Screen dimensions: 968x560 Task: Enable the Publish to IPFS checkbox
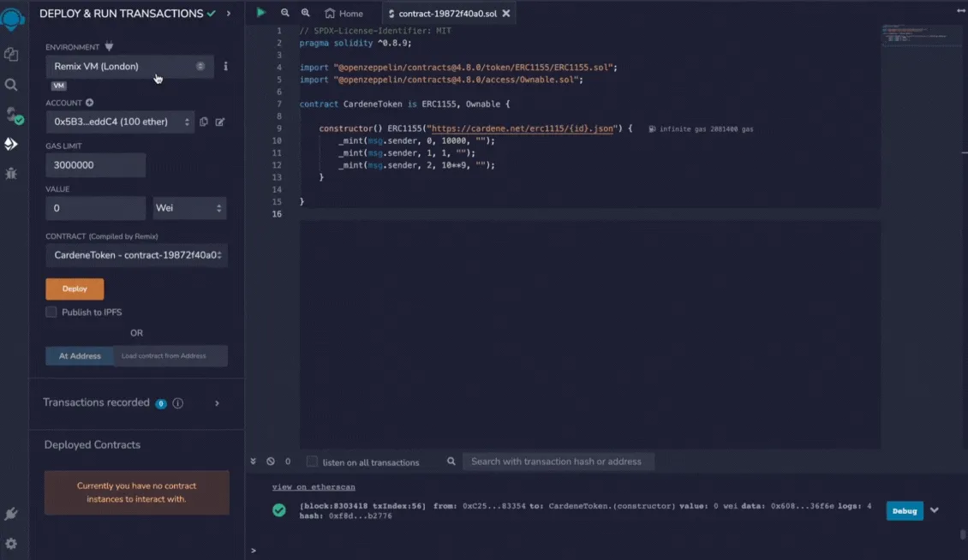point(51,312)
